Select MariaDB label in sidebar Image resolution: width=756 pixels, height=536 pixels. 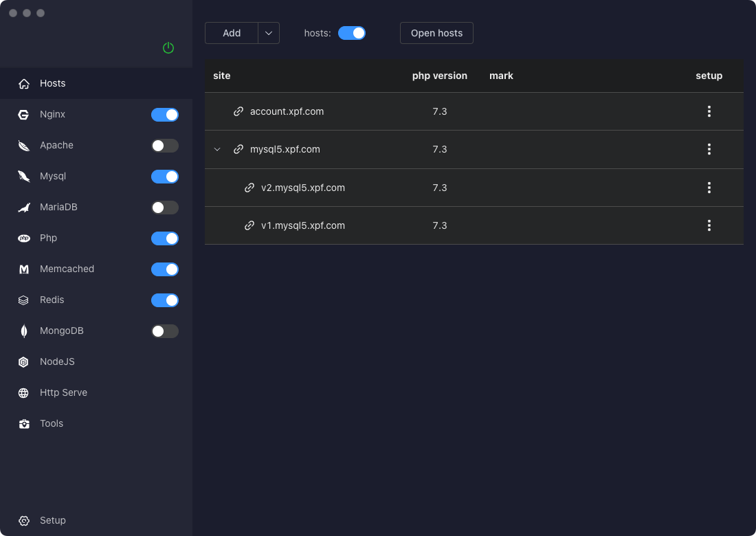58,207
